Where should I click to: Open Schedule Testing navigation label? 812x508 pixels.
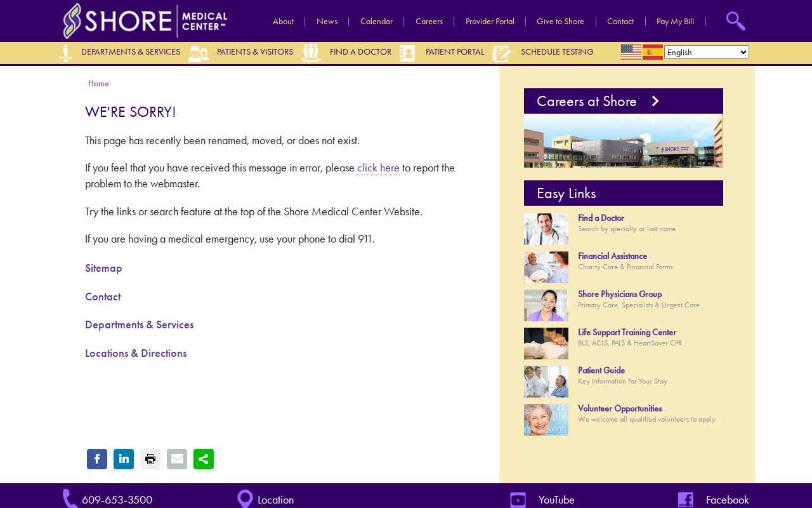coord(557,52)
